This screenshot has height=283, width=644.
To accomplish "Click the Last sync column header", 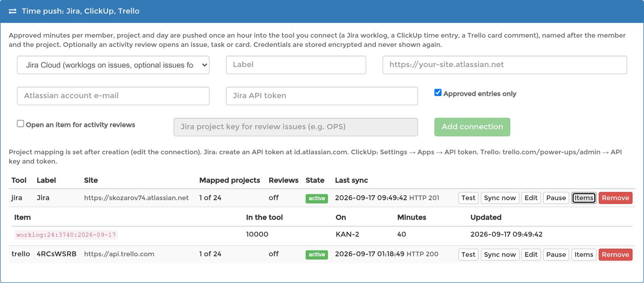I will click(x=351, y=180).
